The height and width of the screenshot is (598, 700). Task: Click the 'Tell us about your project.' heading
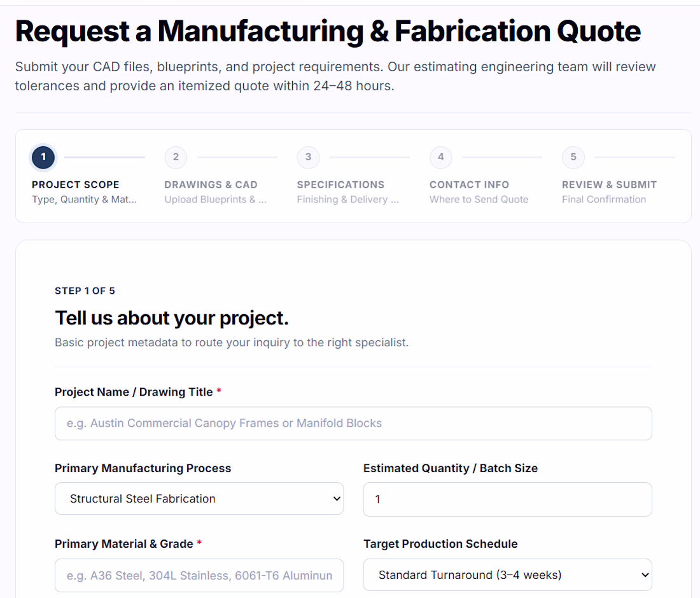172,318
